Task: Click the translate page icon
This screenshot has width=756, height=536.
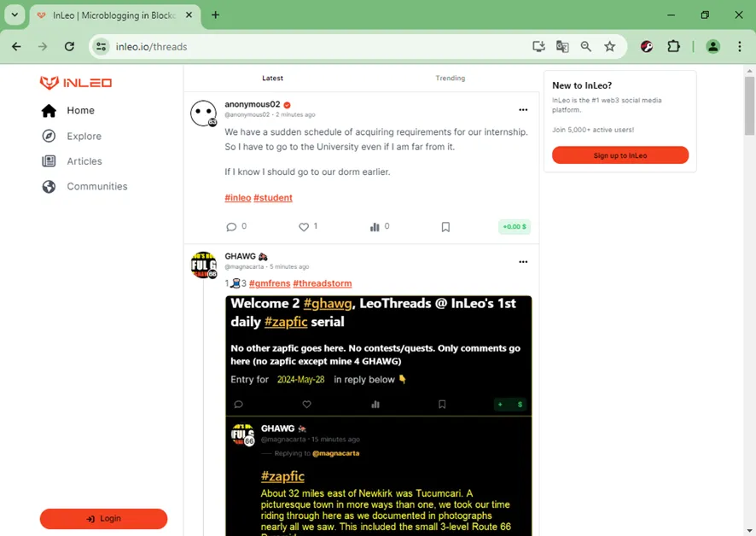Action: 562,46
